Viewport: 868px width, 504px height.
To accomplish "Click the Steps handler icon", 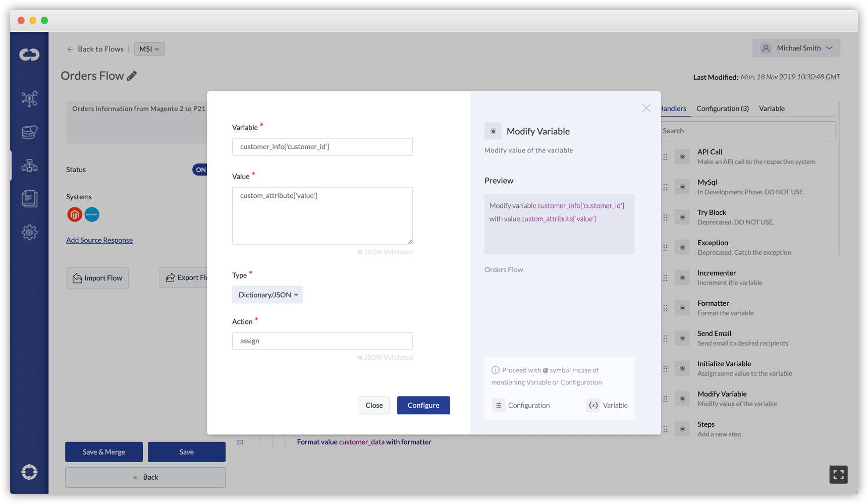I will coord(682,429).
